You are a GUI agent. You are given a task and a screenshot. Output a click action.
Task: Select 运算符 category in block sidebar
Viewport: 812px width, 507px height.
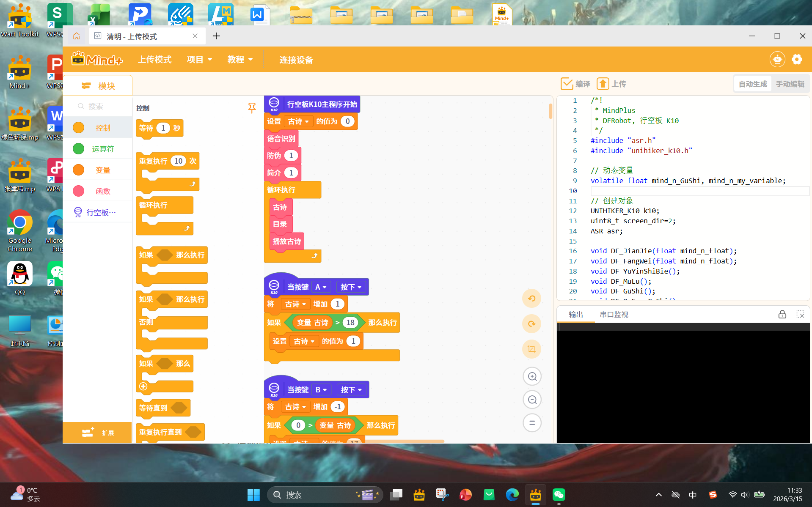point(97,149)
